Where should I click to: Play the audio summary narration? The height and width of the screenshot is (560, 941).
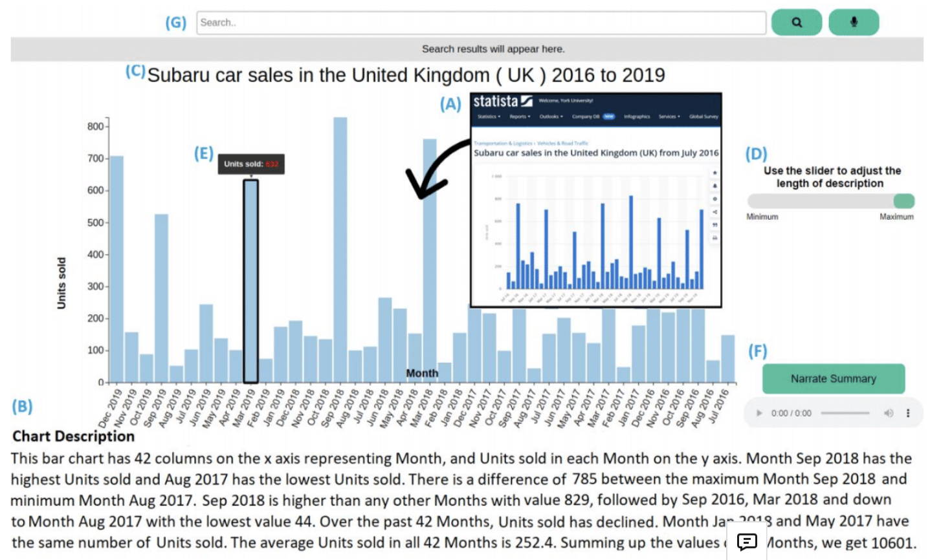[x=759, y=413]
